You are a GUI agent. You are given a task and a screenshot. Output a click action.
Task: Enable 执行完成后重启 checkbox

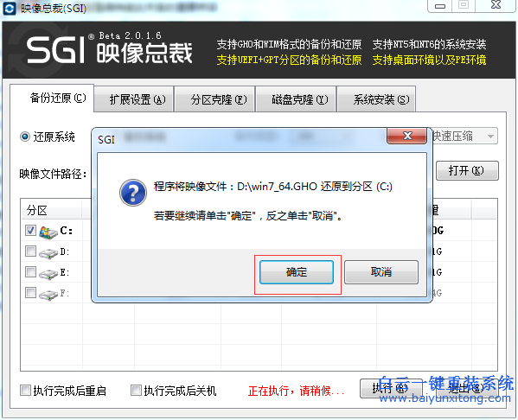25,391
